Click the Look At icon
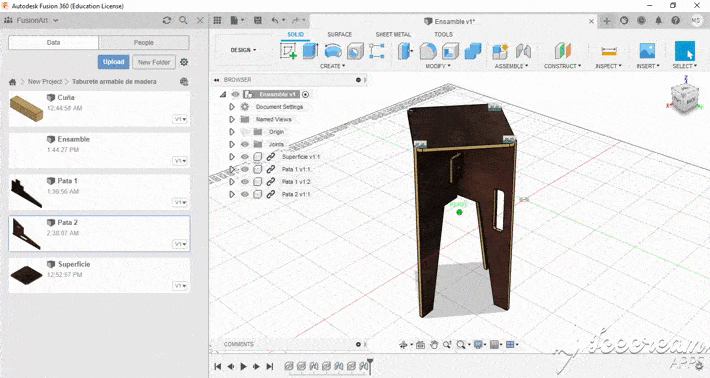 (x=420, y=345)
